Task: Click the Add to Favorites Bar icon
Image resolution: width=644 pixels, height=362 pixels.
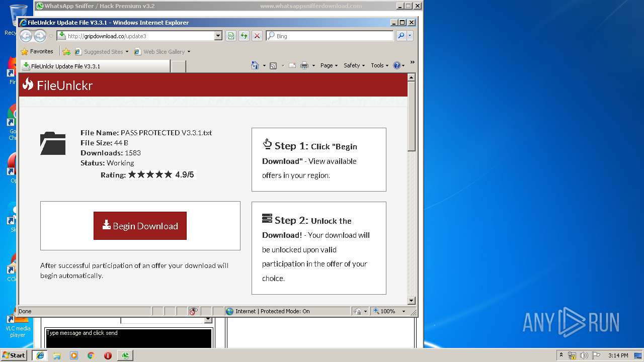Action: pyautogui.click(x=66, y=51)
